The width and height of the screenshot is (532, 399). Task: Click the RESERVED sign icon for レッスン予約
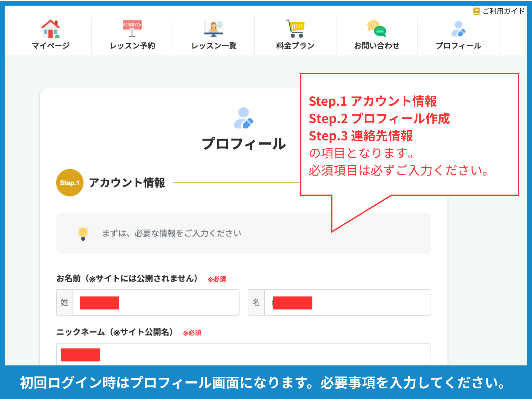click(x=132, y=29)
